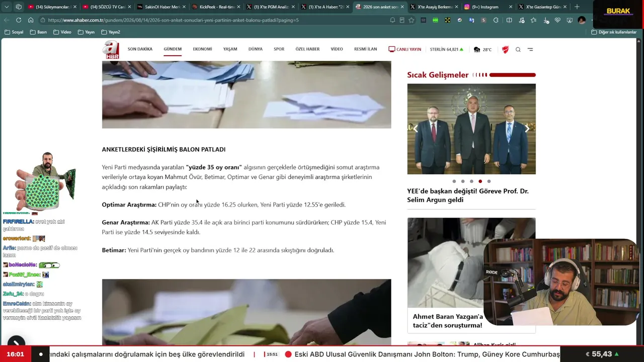Show previous slide in Sıcak Gelişmeler carousel
The height and width of the screenshot is (362, 644).
pos(416,129)
